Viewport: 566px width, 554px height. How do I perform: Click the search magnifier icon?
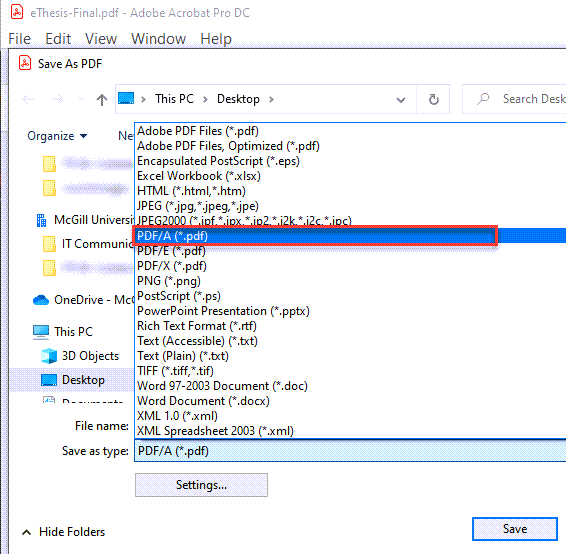pyautogui.click(x=483, y=99)
